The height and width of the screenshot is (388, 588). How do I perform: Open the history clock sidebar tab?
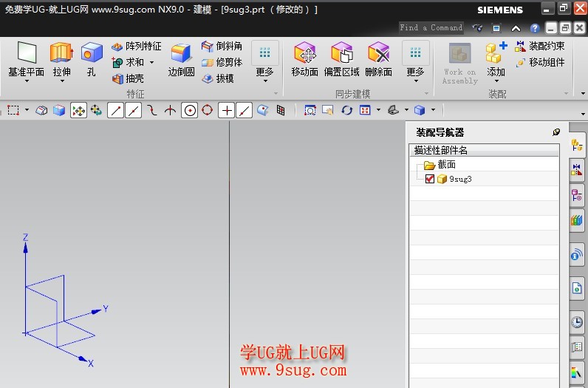pyautogui.click(x=577, y=322)
